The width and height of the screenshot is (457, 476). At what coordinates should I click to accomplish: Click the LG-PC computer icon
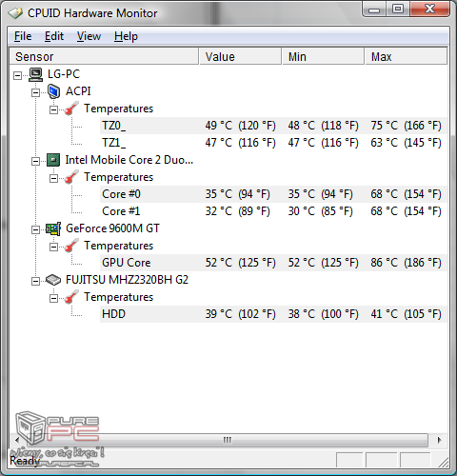(35, 74)
